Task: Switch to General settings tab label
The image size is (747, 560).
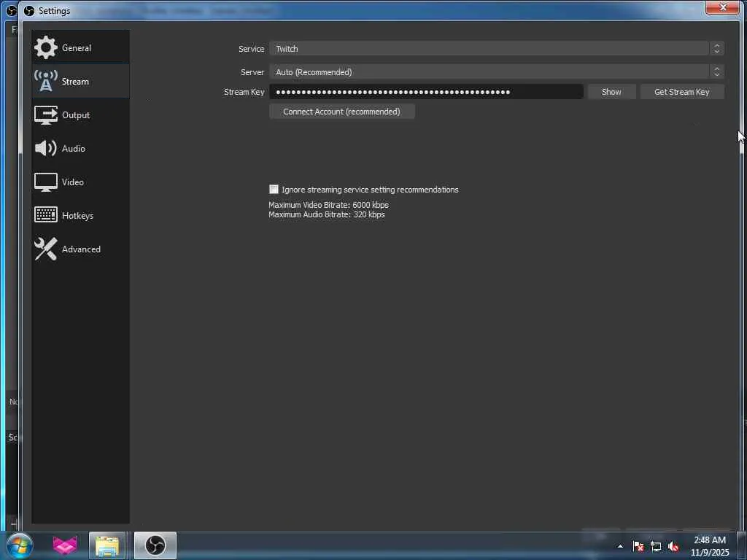Action: coord(76,48)
